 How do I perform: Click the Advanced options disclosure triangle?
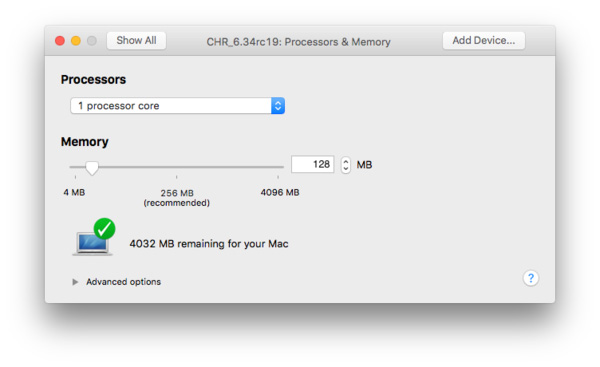tap(75, 282)
